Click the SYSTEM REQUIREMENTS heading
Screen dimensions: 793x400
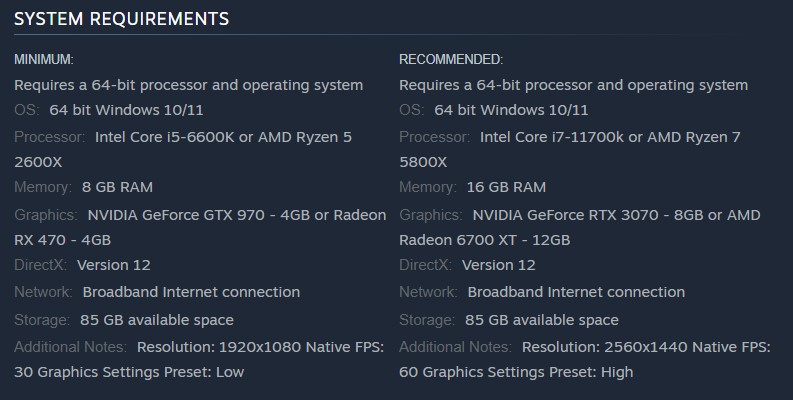tap(121, 19)
